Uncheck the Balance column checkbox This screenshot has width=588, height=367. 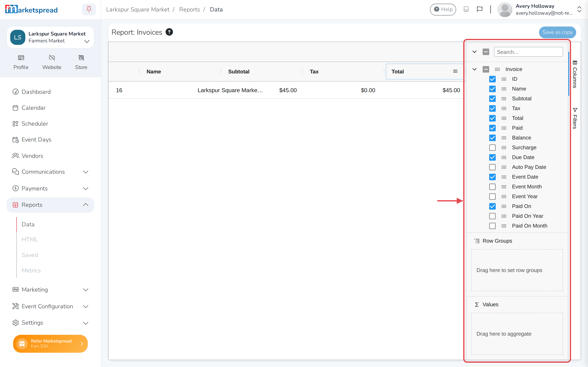492,138
